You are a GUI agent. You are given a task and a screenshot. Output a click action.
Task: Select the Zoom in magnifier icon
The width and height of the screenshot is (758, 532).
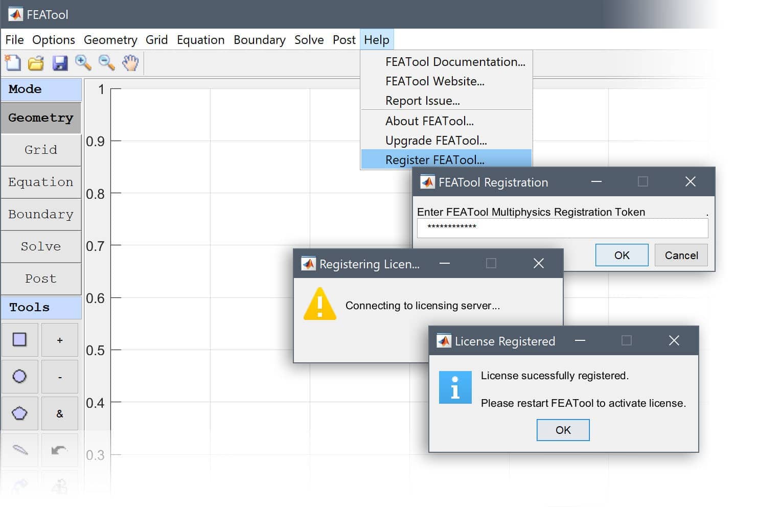point(83,62)
